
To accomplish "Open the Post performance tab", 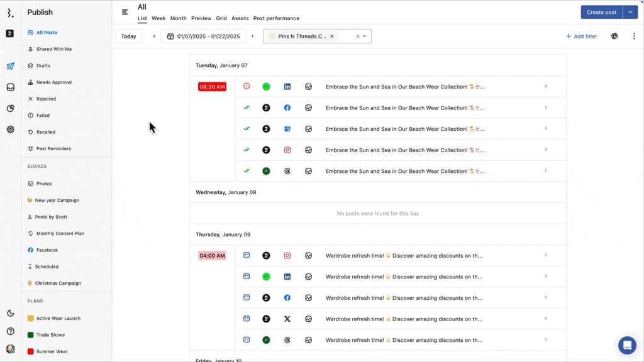I will [275, 18].
